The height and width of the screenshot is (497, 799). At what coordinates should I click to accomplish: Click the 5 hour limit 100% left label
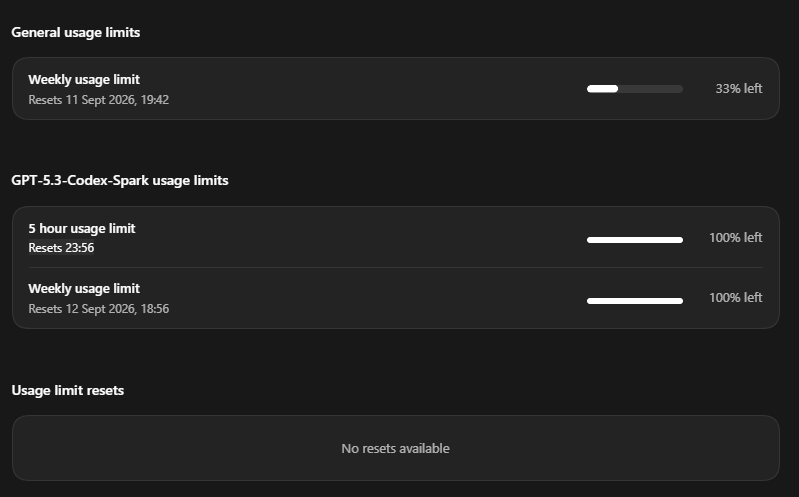coord(735,238)
